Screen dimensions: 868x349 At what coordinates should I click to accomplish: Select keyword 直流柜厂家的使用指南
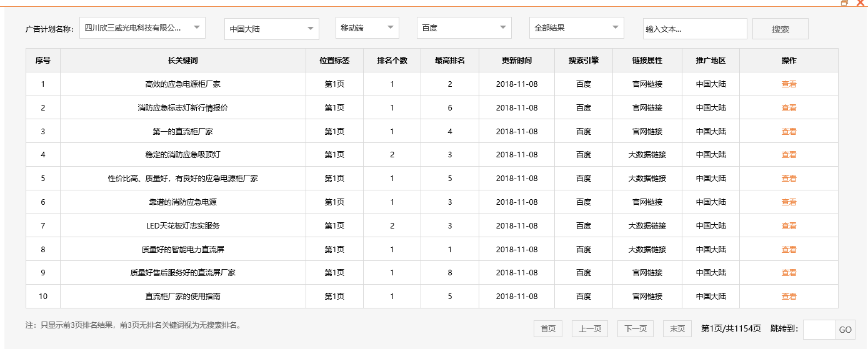[x=183, y=297]
